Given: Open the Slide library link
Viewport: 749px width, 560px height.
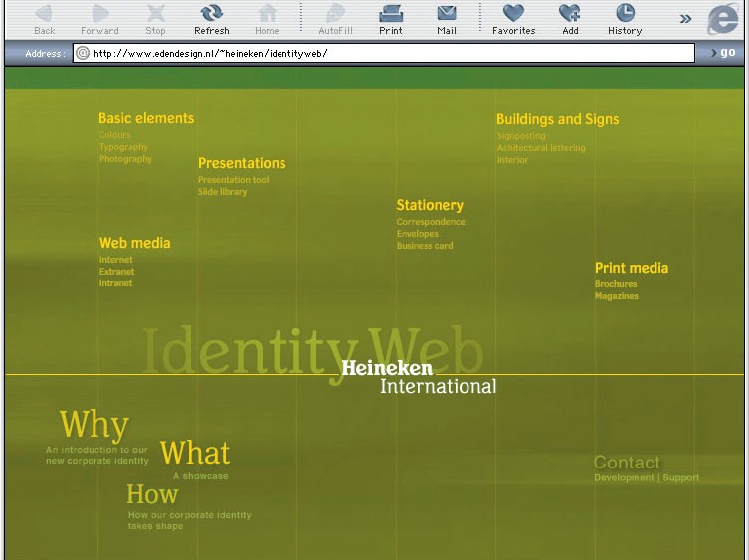Looking at the screenshot, I should (222, 192).
